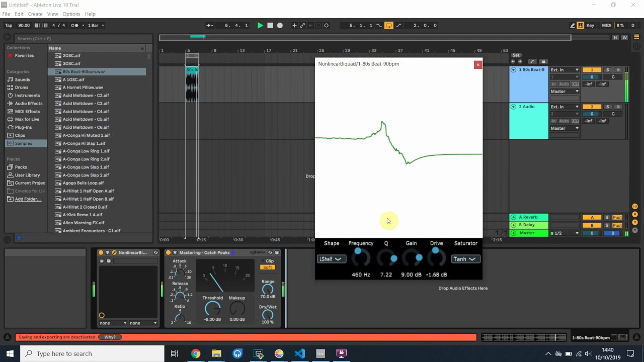Click the Gain knob in plugin window
This screenshot has height=362, width=644.
coord(412,258)
